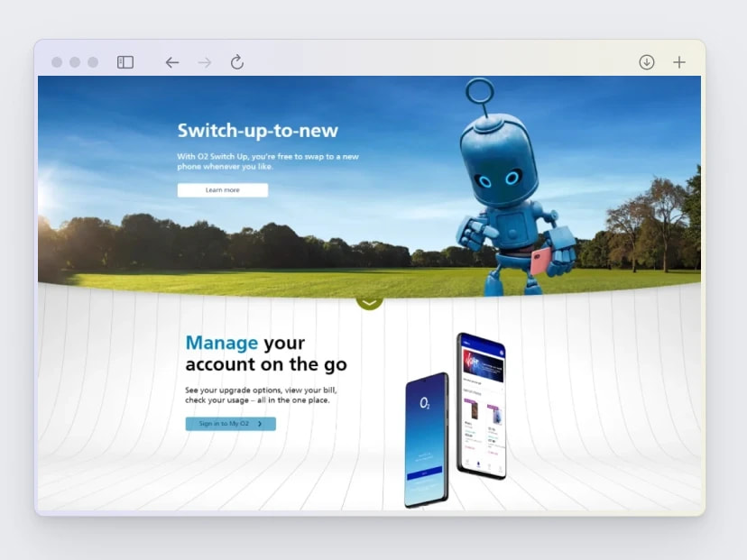Minimize window using the middle gray dot

pyautogui.click(x=75, y=62)
